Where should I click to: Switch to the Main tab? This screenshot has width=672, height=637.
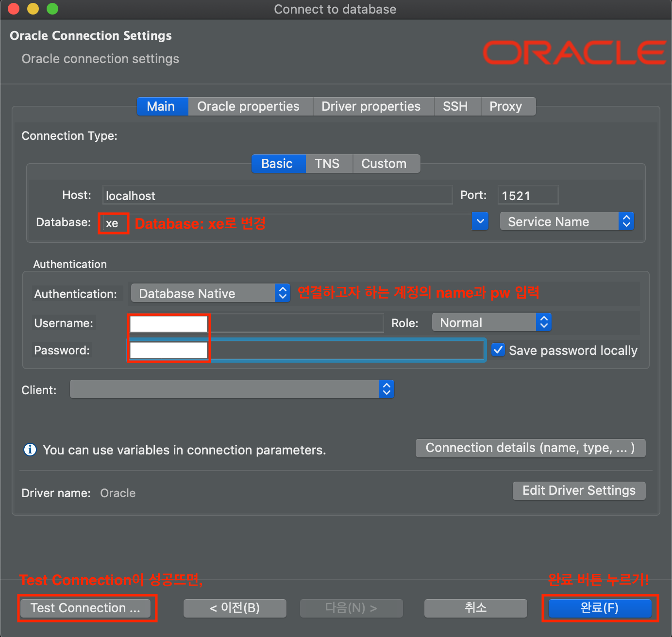[x=162, y=106]
